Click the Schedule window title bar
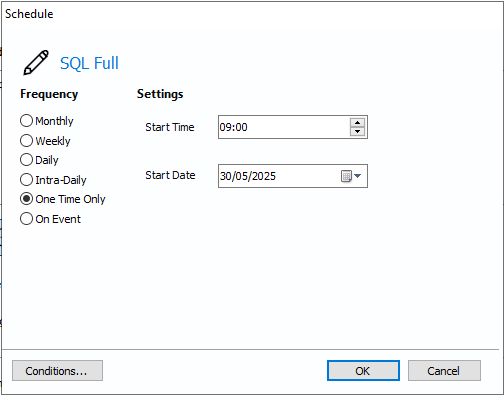 (x=252, y=14)
